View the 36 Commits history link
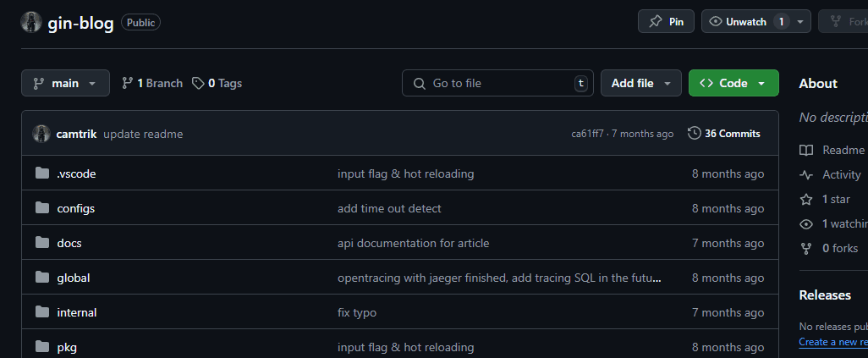This screenshot has width=868, height=358. pos(724,134)
